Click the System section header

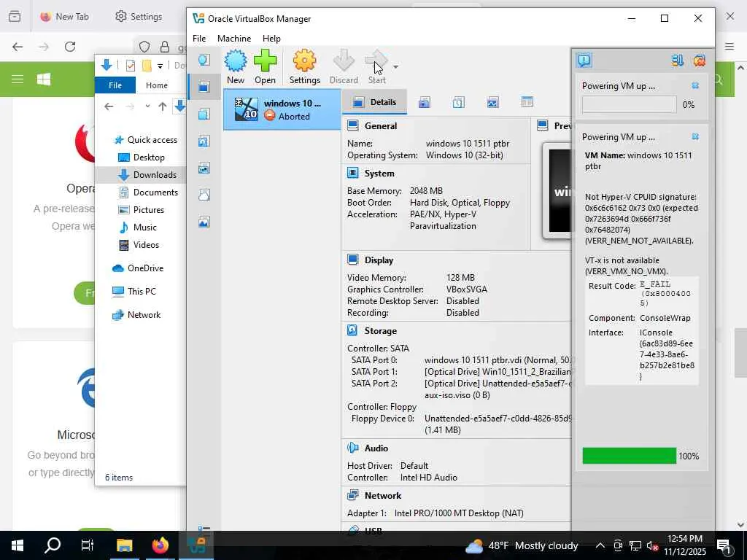coord(379,174)
